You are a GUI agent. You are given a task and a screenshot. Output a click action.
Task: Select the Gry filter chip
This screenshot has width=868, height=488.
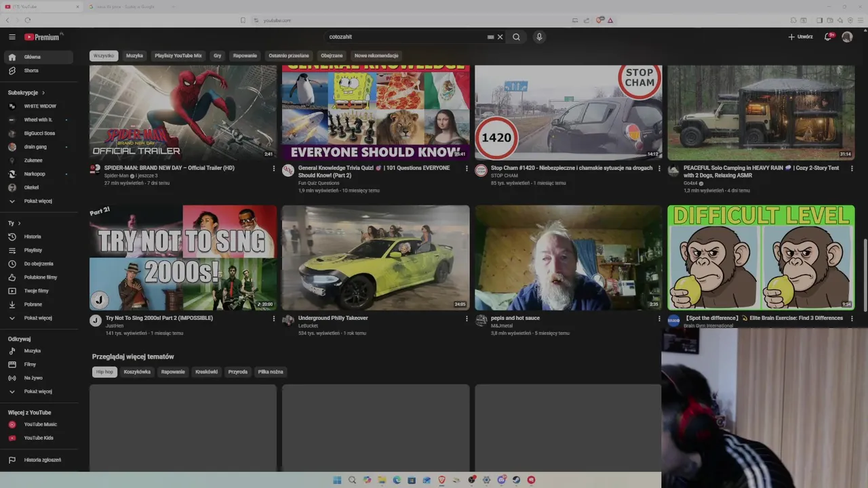click(217, 56)
